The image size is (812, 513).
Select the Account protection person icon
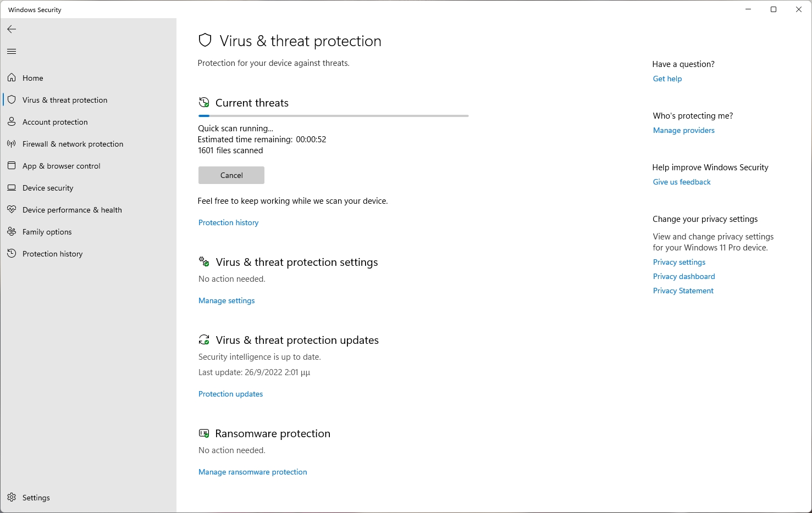pos(12,121)
